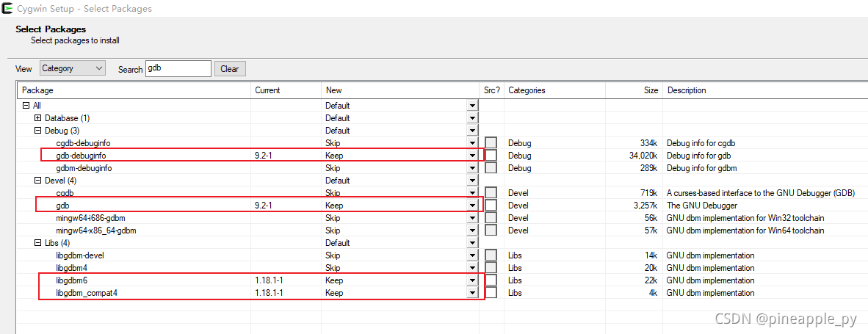Tick the Src checkbox for mingw64-i686-gdbm

tap(491, 218)
